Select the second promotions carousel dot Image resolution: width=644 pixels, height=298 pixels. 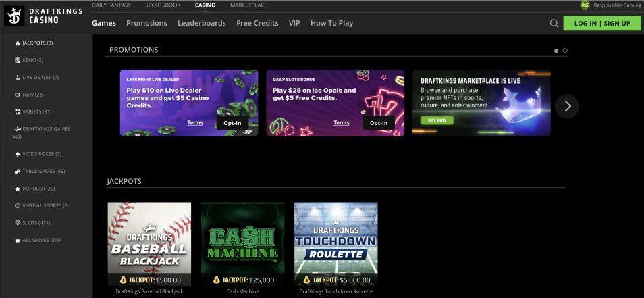tap(565, 51)
